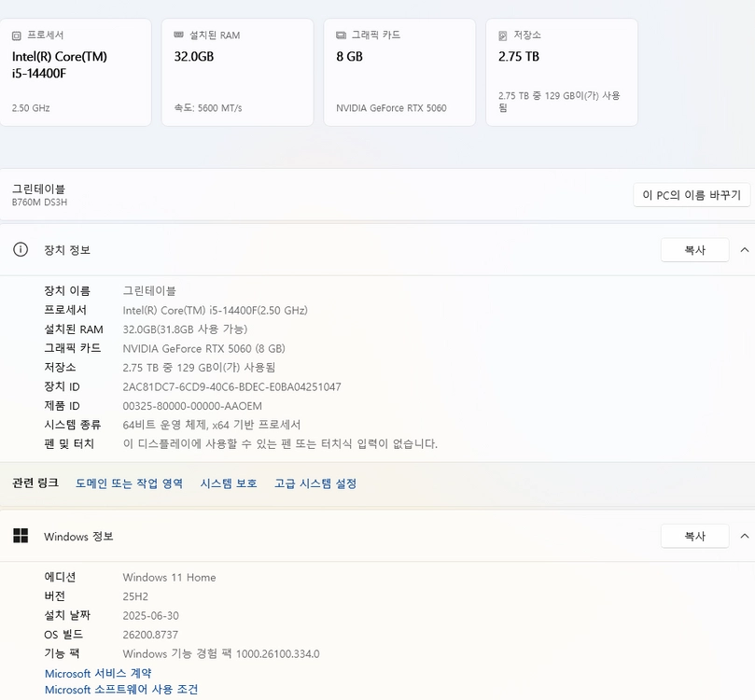Click the product ID value 00325-80000-00000-AAOEM
This screenshot has height=700, width=755.
point(192,406)
